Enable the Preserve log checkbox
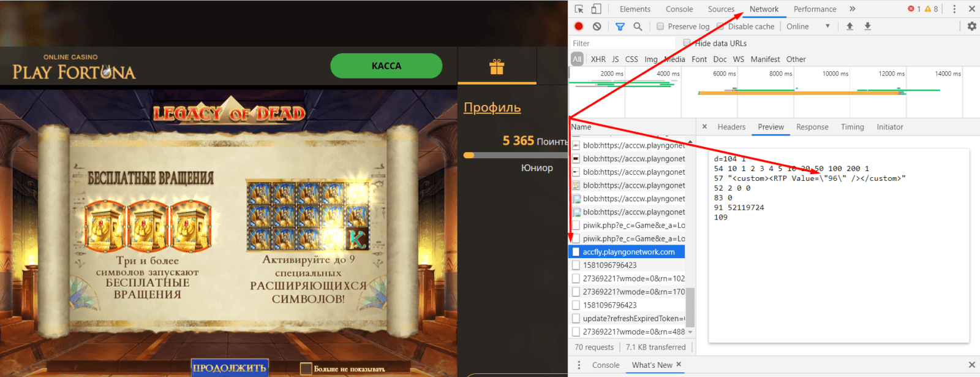Image resolution: width=980 pixels, height=377 pixels. point(660,26)
